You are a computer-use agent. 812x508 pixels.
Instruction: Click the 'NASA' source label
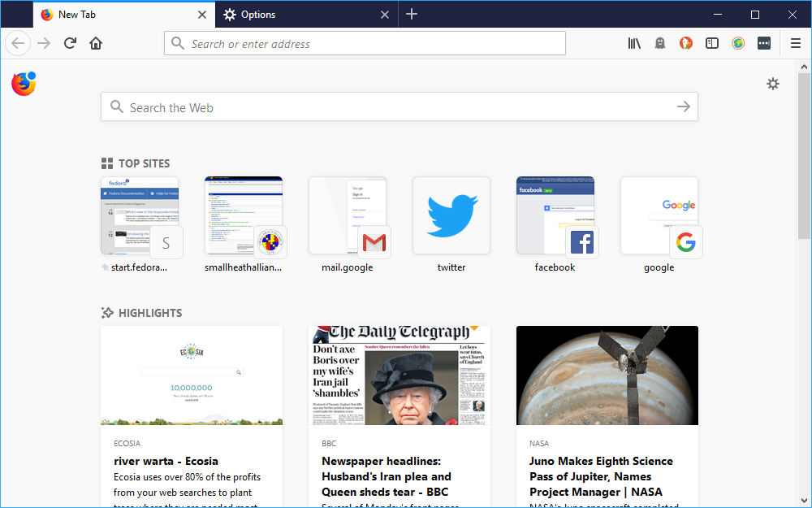coord(539,443)
